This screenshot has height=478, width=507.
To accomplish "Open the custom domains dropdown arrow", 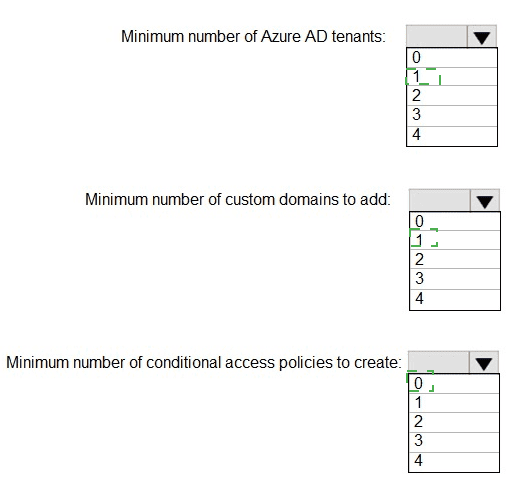I will [x=485, y=201].
